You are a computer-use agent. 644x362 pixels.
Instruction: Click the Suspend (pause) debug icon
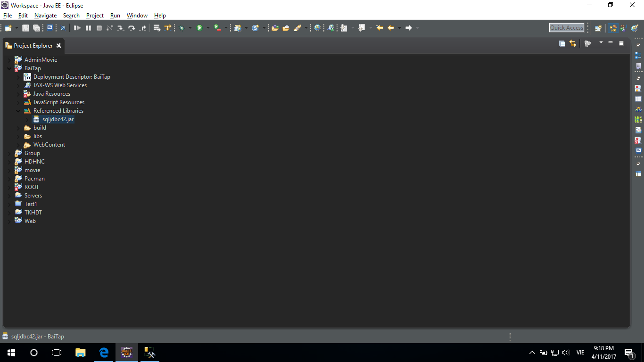88,28
